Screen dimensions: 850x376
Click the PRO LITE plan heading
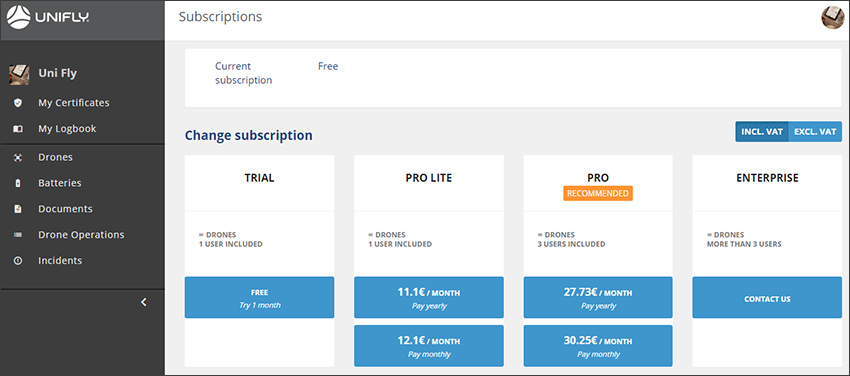(429, 178)
